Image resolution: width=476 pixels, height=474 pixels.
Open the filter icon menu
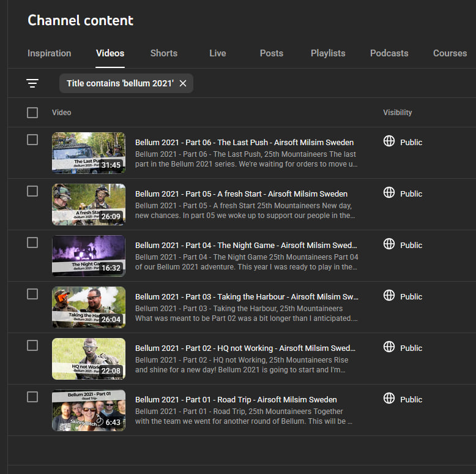(x=32, y=83)
